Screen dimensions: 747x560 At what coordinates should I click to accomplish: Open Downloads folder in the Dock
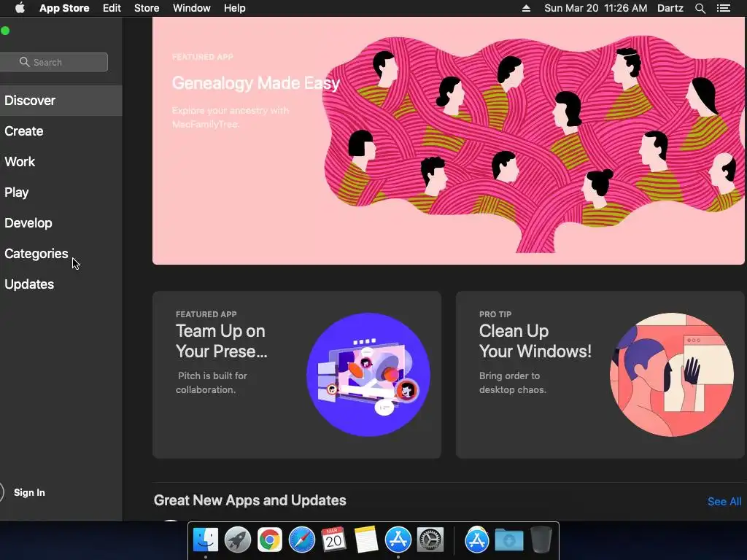[x=508, y=540]
